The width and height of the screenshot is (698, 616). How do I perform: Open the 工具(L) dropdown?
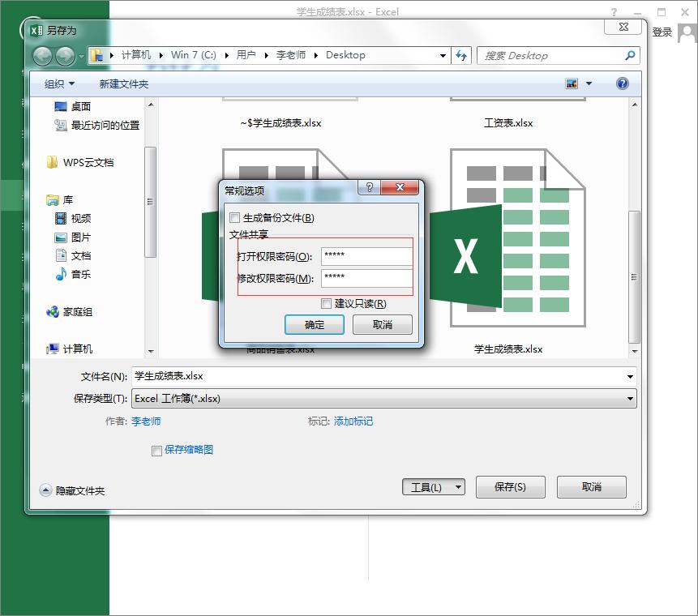[x=433, y=486]
